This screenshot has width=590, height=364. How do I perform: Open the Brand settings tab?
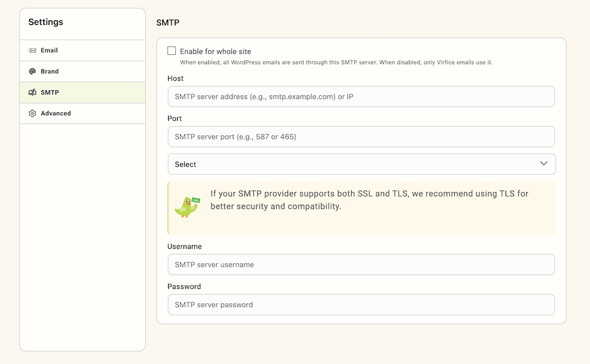pyautogui.click(x=83, y=71)
